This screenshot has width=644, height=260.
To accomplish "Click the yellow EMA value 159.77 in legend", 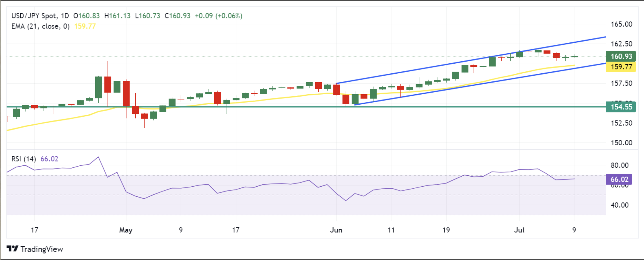I will point(85,27).
